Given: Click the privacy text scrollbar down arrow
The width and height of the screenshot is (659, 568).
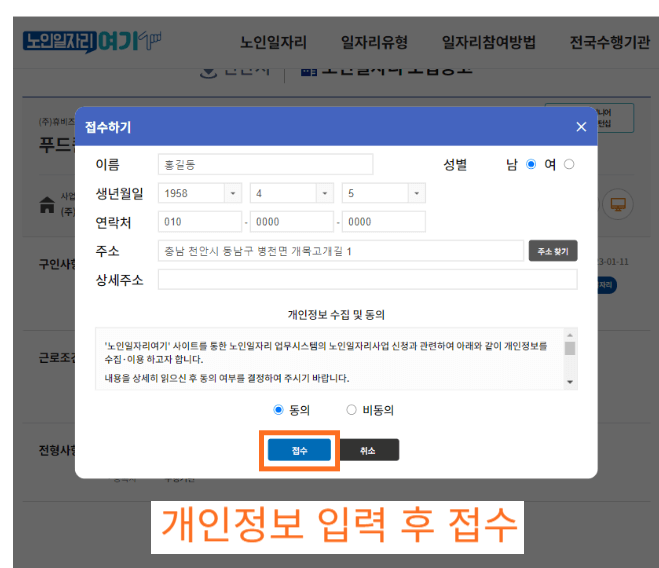Looking at the screenshot, I should tap(570, 382).
